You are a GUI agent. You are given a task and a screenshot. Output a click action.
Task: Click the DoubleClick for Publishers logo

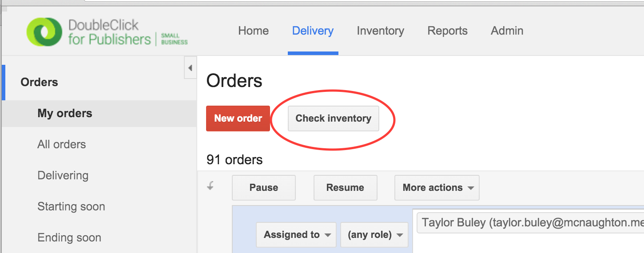coord(107,32)
